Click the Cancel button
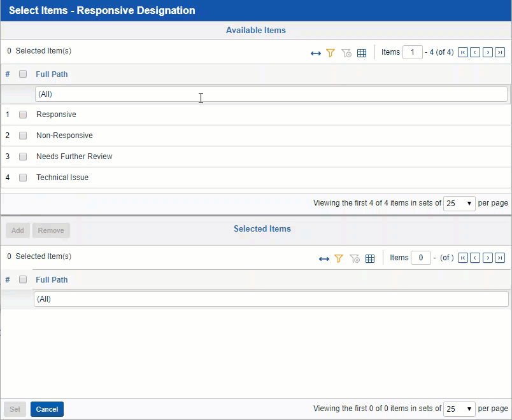The height and width of the screenshot is (420, 512). pos(47,409)
